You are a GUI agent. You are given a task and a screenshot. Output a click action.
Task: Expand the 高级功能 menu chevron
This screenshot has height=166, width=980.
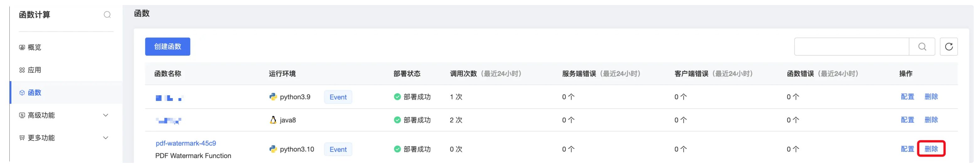point(106,115)
